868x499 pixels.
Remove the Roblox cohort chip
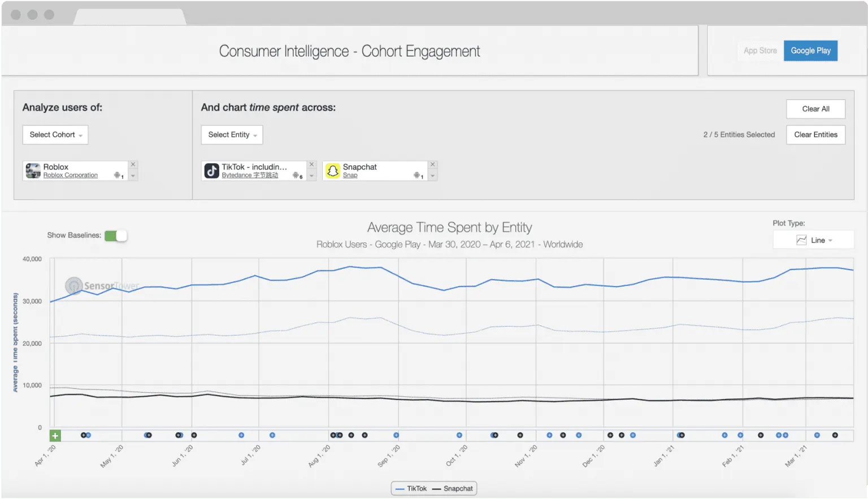(133, 164)
